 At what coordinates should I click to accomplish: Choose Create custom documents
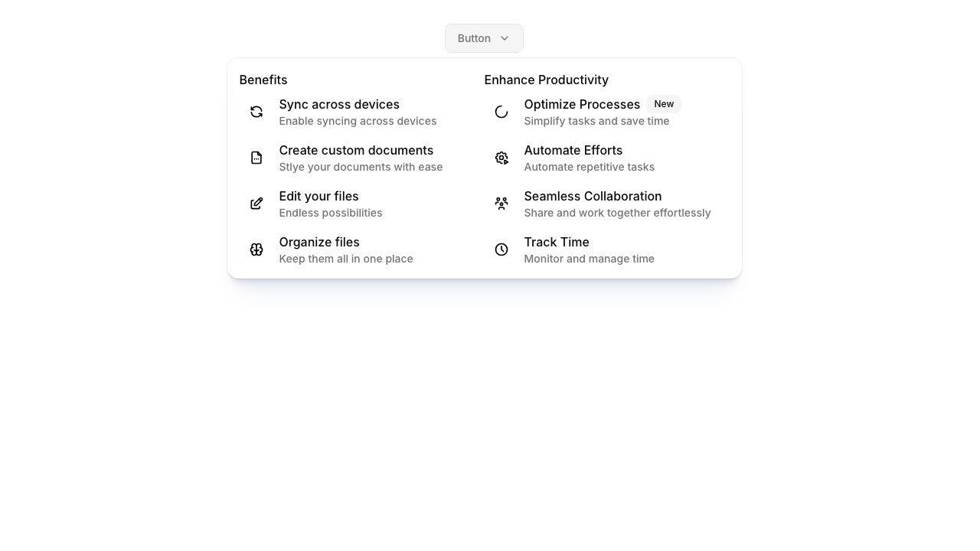(x=356, y=151)
